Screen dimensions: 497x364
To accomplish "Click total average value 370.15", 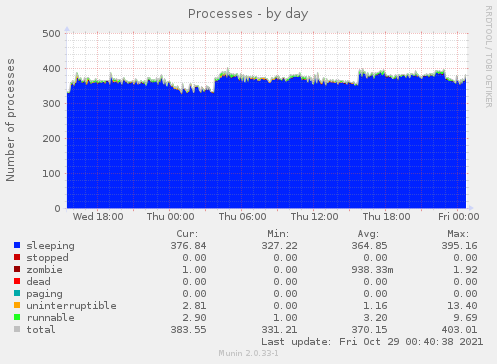I will (x=369, y=330).
